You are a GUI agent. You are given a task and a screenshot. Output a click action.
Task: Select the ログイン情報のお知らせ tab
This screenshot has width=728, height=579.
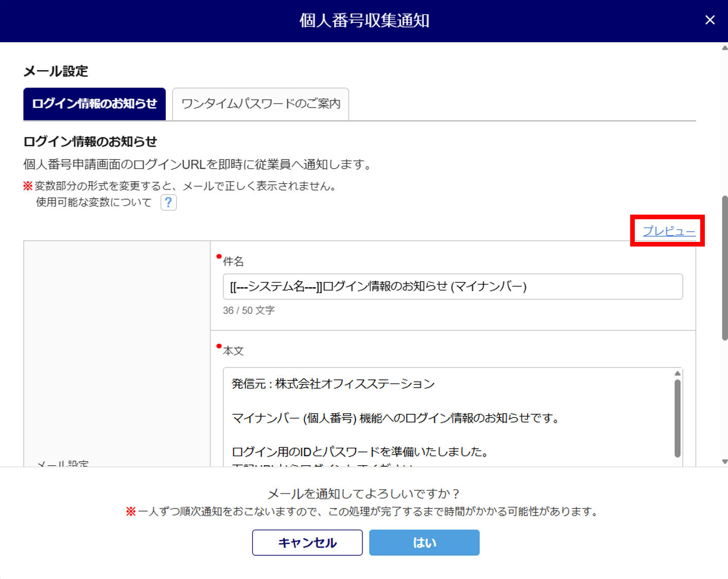[x=94, y=104]
